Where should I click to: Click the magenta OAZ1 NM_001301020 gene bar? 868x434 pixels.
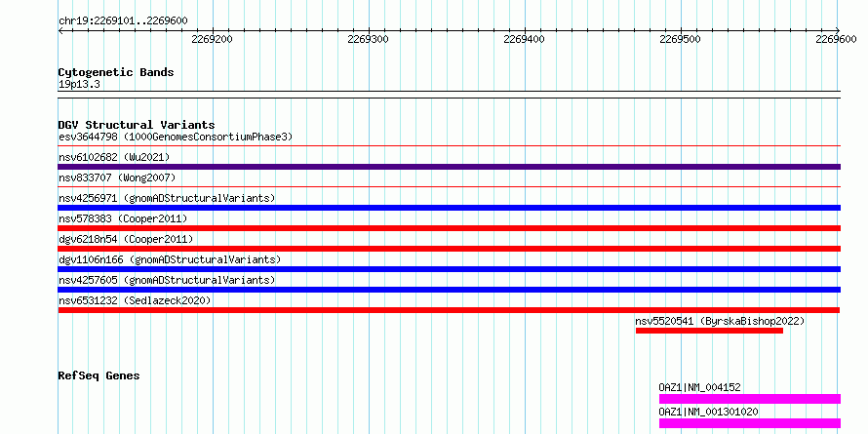tap(750, 423)
